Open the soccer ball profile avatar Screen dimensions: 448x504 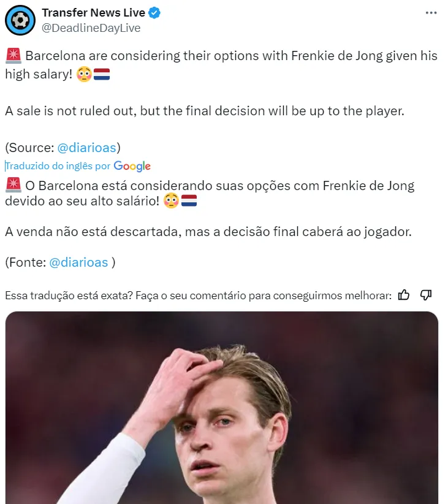(x=20, y=20)
